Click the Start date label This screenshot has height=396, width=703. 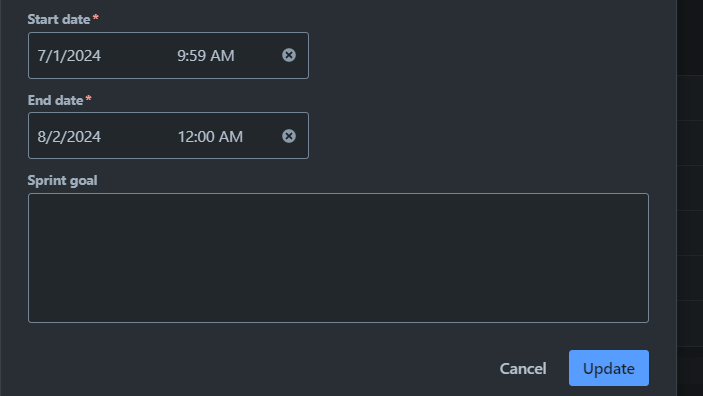(x=59, y=19)
